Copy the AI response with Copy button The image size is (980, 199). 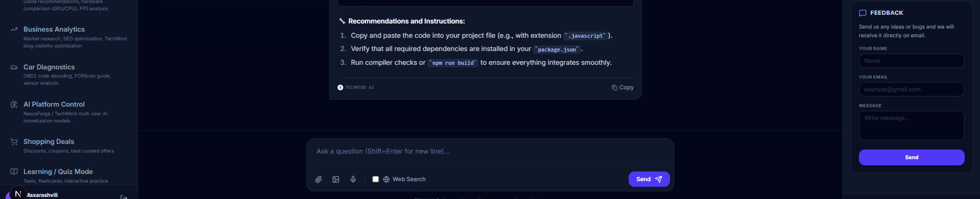[623, 88]
